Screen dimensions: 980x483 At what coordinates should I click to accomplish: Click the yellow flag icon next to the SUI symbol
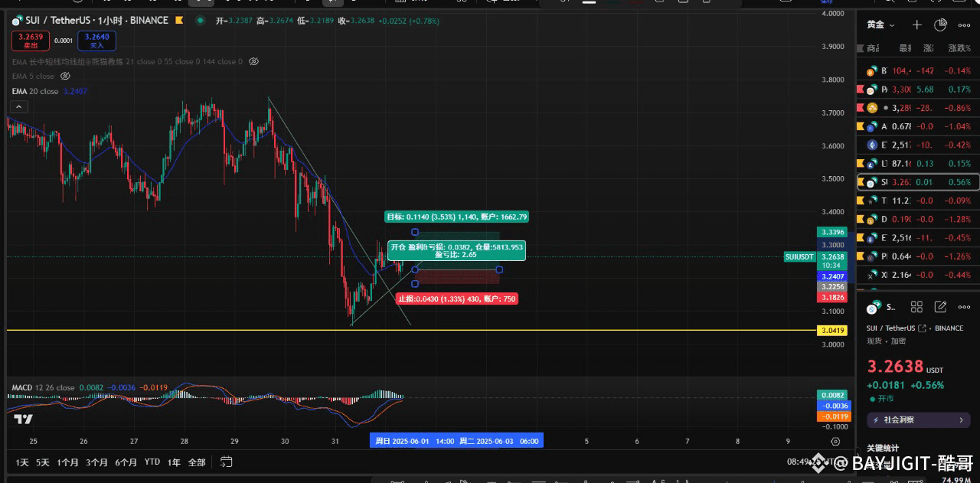pos(178,20)
